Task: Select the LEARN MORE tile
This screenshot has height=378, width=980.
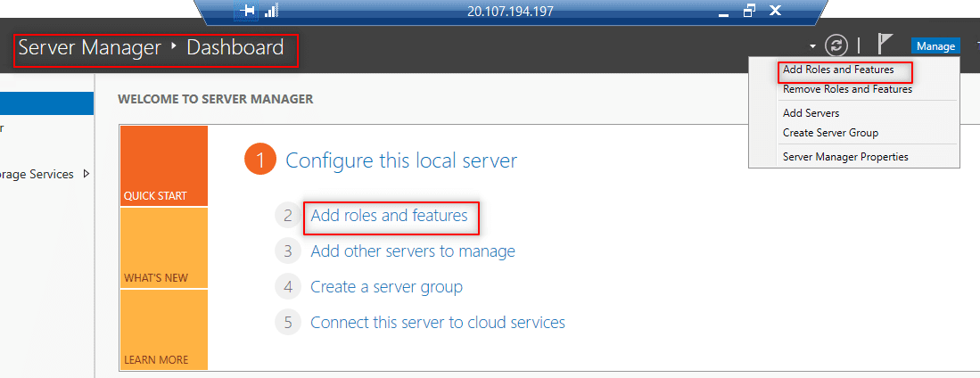Action: 164,330
